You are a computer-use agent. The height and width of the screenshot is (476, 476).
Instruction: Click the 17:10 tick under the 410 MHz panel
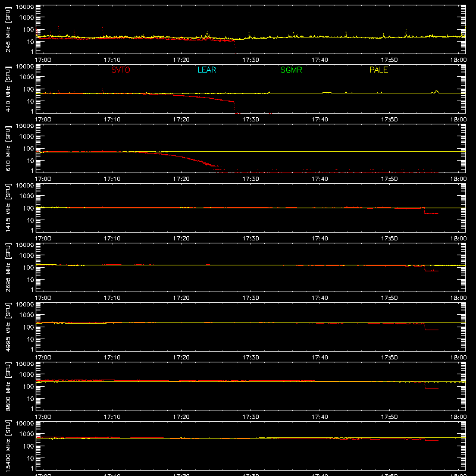coord(112,120)
